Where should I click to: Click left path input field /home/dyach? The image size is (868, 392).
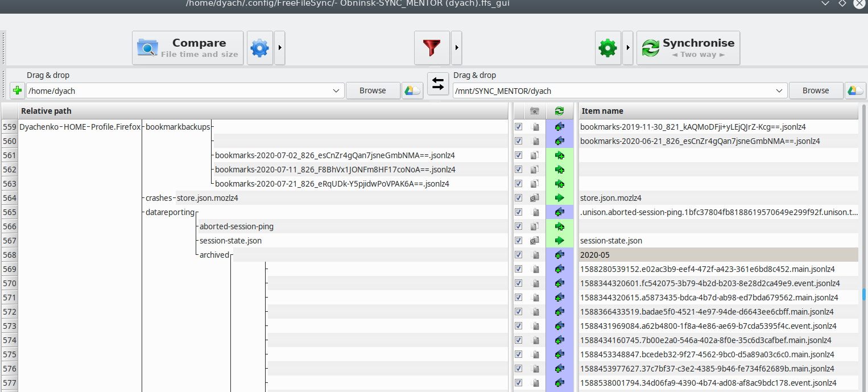click(178, 91)
